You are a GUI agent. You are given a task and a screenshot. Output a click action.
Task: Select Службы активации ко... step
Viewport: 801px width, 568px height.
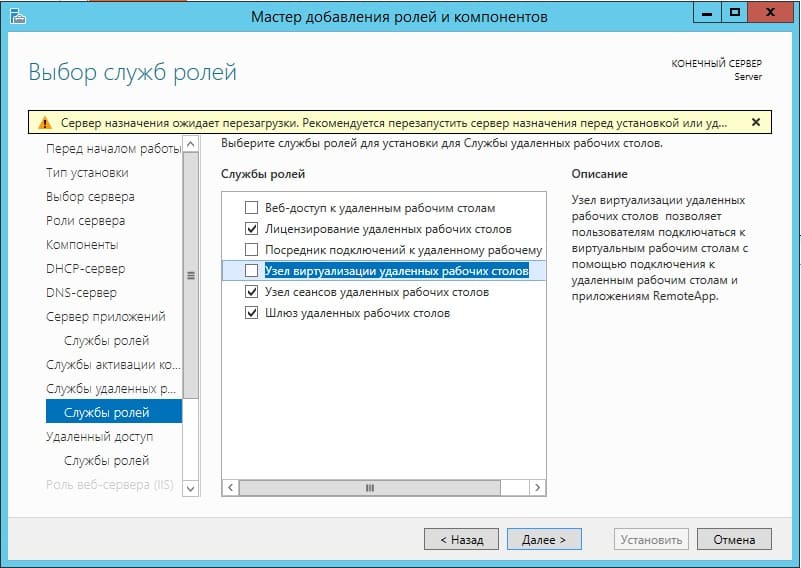[113, 365]
